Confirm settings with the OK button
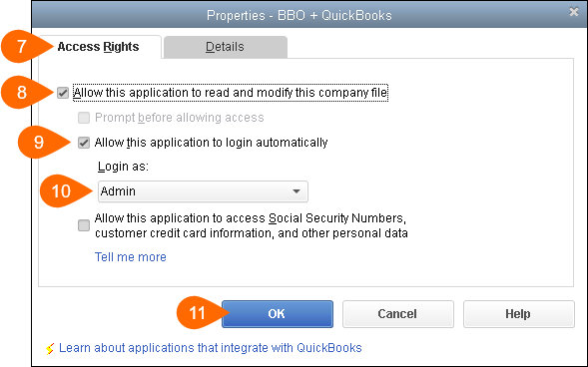This screenshot has height=367, width=588. pyautogui.click(x=278, y=314)
